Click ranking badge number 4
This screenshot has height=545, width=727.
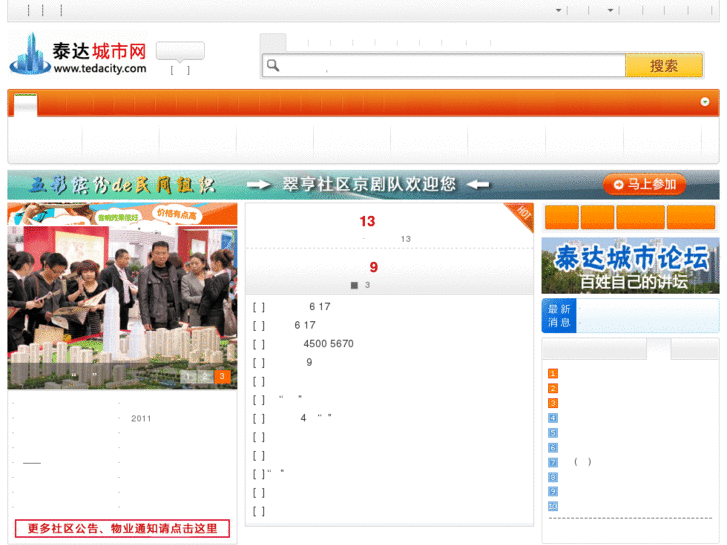click(x=553, y=418)
